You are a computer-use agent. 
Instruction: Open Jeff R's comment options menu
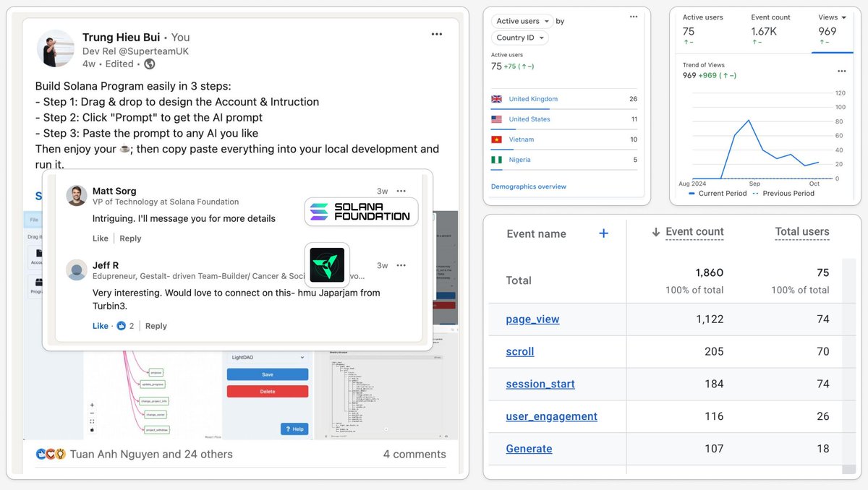pos(401,265)
